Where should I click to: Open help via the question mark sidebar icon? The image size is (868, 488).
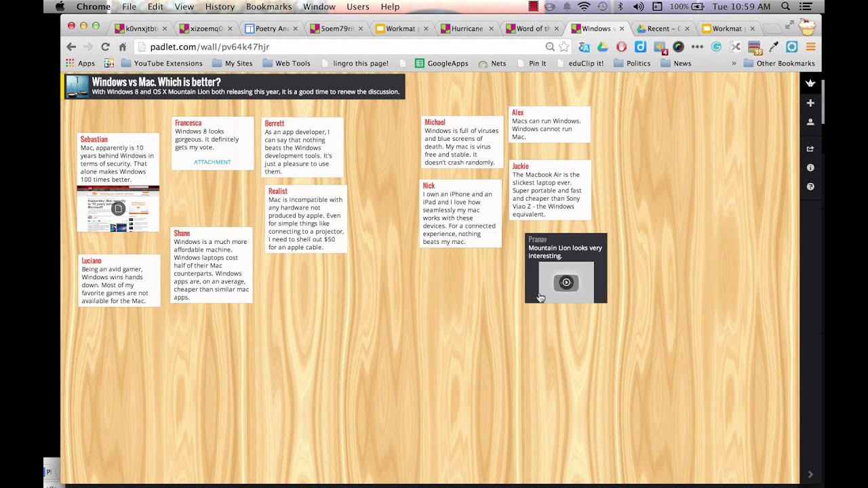(x=810, y=186)
